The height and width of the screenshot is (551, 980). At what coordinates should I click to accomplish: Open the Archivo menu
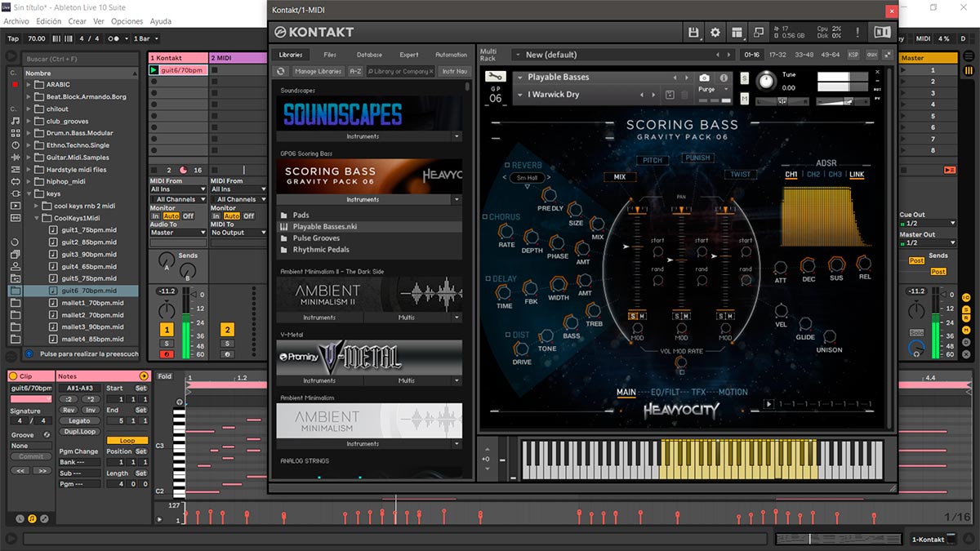(x=16, y=21)
